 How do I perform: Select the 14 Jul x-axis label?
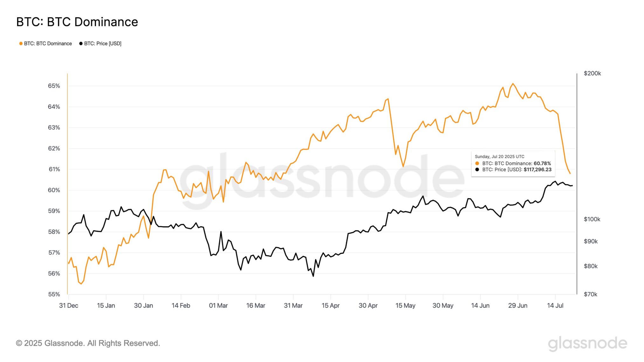coord(555,305)
